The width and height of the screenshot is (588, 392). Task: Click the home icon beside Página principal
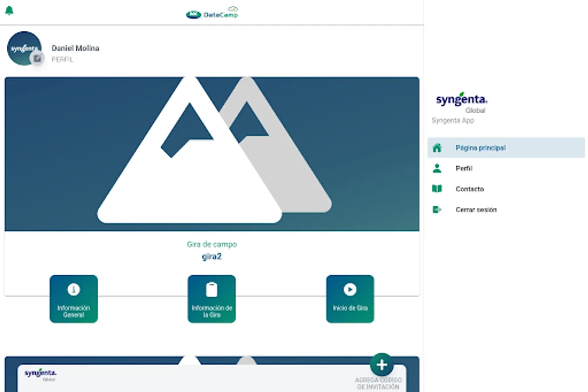point(437,148)
